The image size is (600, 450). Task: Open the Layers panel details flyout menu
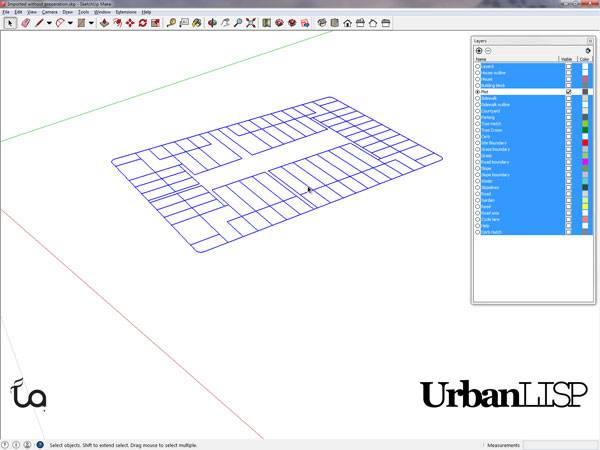(x=586, y=50)
